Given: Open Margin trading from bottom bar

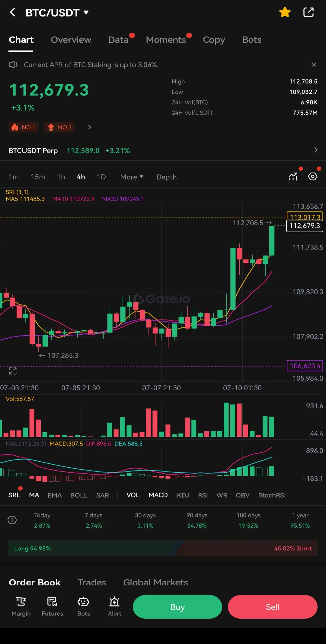Looking at the screenshot, I should [21, 607].
